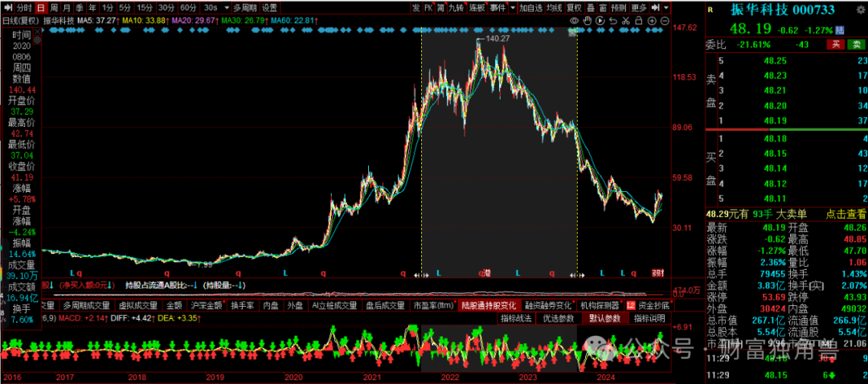Screen dimensions: 868x384
Task: Click the 叠 overlay button
Action: (591, 8)
